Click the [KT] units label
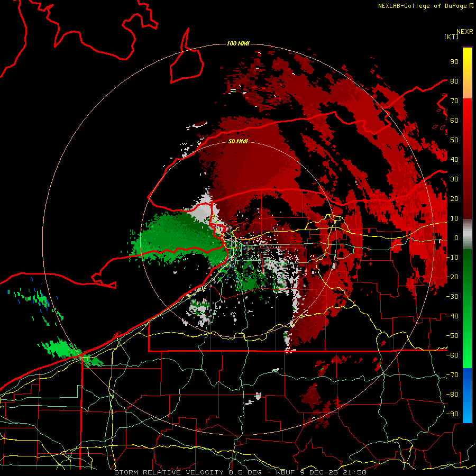476x476 pixels. pyautogui.click(x=451, y=36)
